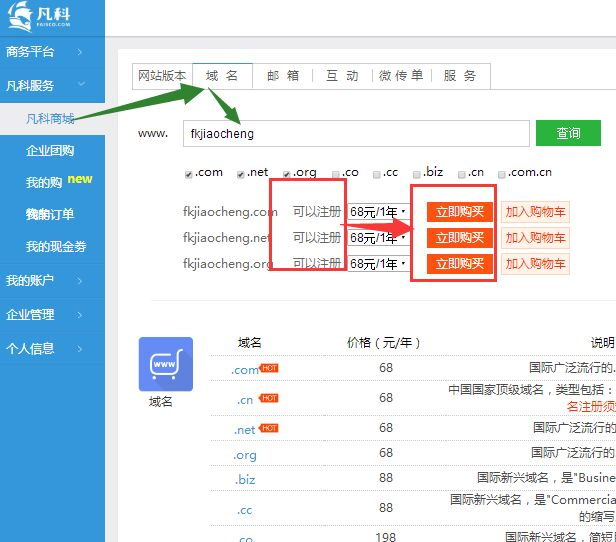The image size is (616, 542).
Task: Click the 价格（元/年） column header
Action: [383, 343]
